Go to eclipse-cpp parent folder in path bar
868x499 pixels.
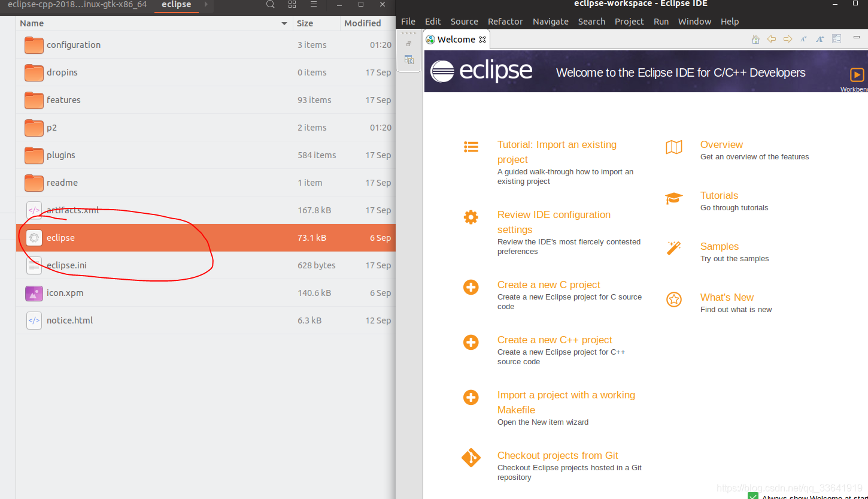tap(77, 4)
